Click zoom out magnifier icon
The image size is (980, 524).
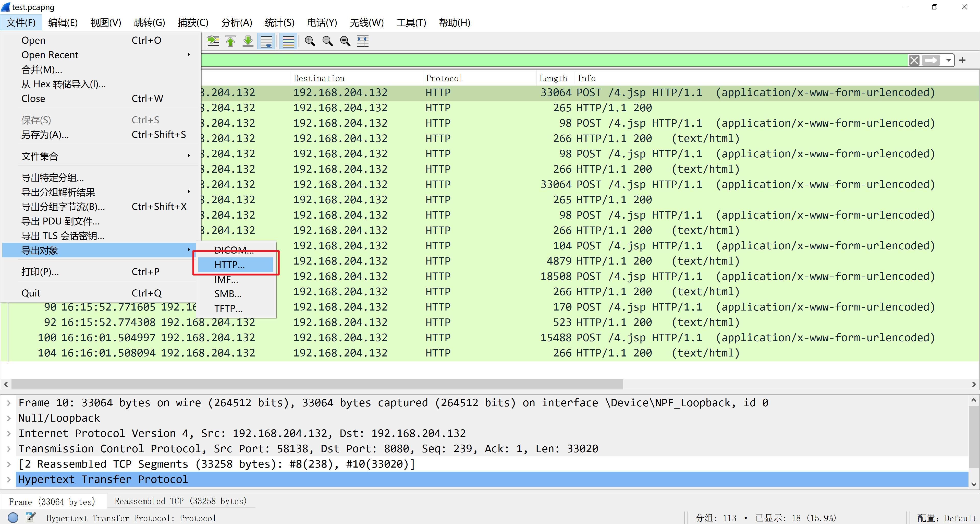pyautogui.click(x=327, y=41)
